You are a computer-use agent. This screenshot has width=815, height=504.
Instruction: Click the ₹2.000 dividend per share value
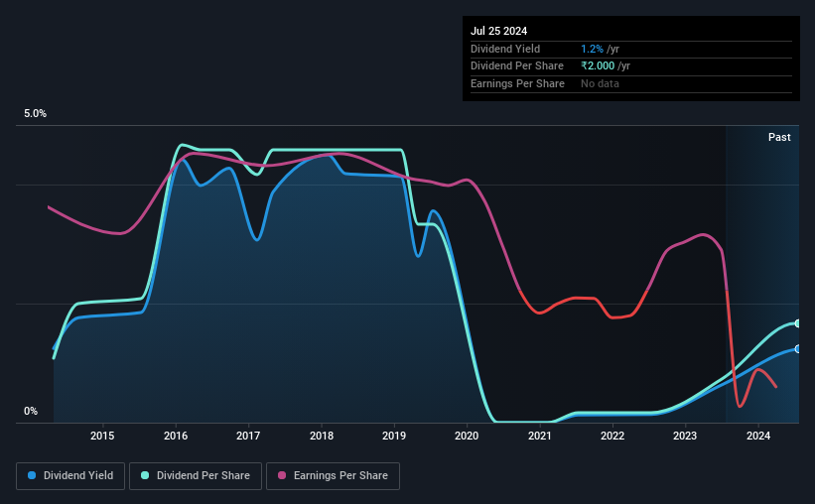tap(598, 66)
